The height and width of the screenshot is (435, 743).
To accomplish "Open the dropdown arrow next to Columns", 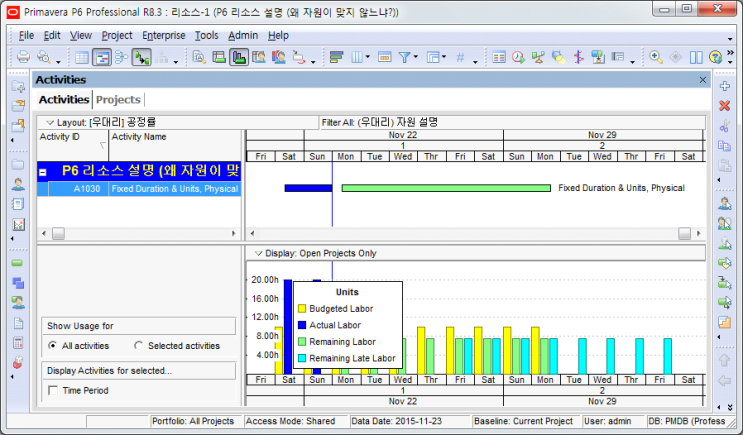I will click(x=368, y=57).
